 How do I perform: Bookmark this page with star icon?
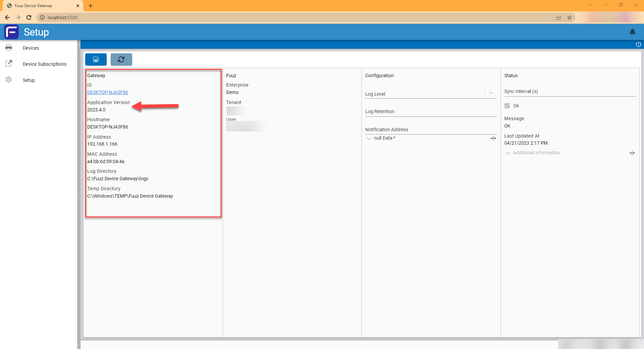(x=570, y=17)
